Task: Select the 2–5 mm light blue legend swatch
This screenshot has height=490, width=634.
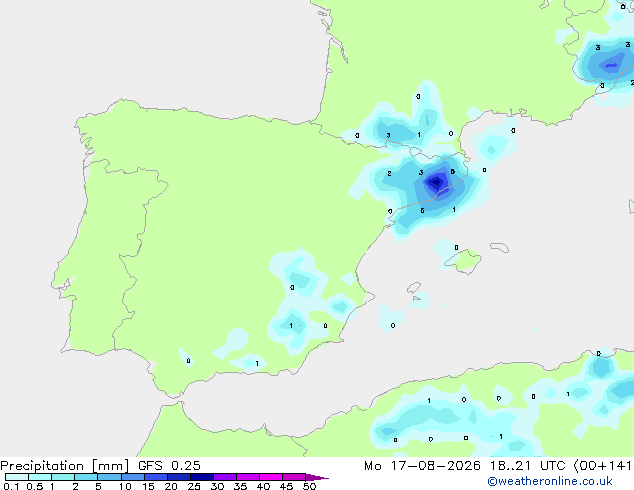Action: [x=86, y=477]
